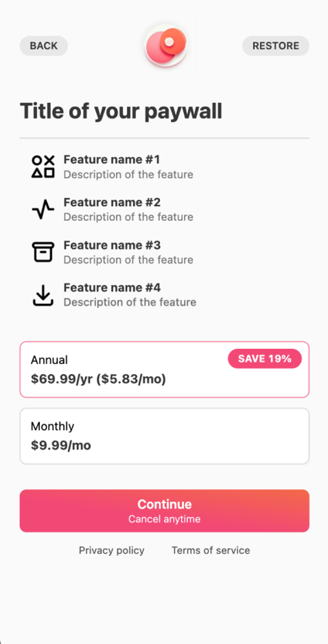
Task: Click the $69.99/yr annual price text
Action: [98, 379]
